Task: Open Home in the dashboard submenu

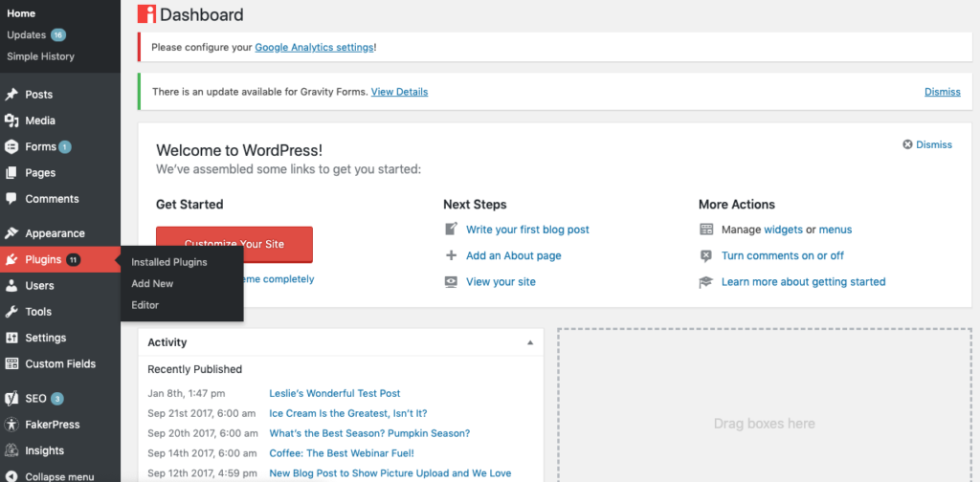Action: [x=21, y=13]
